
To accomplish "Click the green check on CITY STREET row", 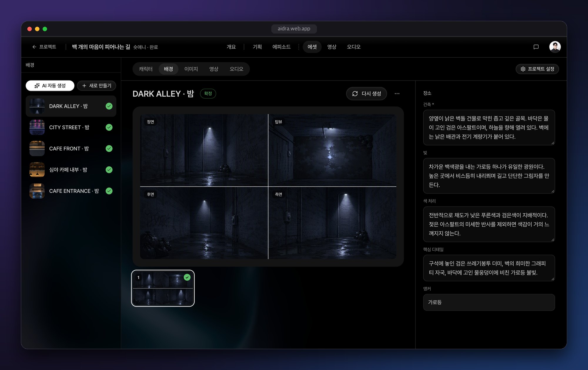I will click(109, 127).
